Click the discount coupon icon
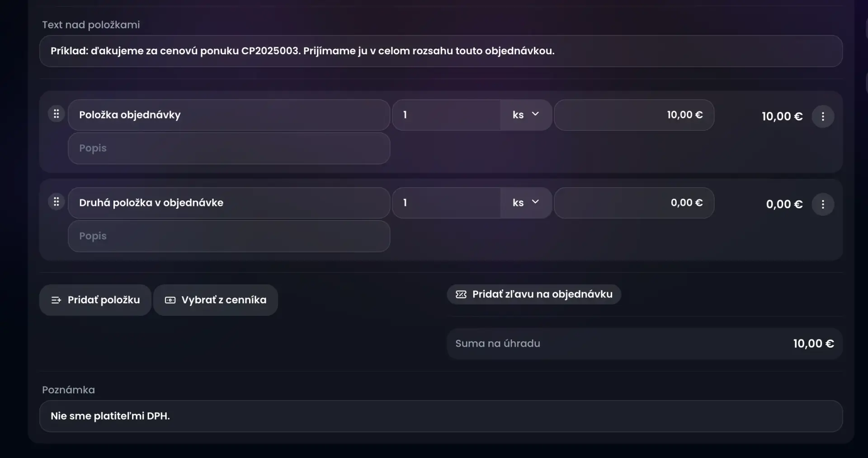Viewport: 868px width, 458px height. (x=461, y=295)
